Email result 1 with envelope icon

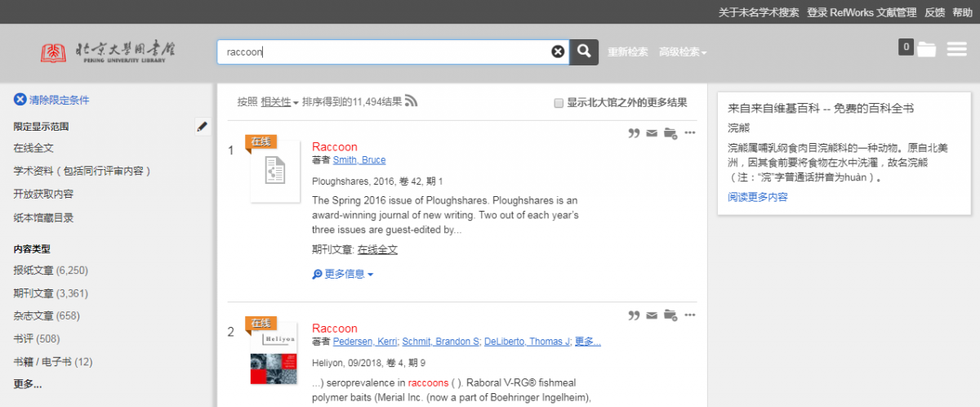pos(652,133)
